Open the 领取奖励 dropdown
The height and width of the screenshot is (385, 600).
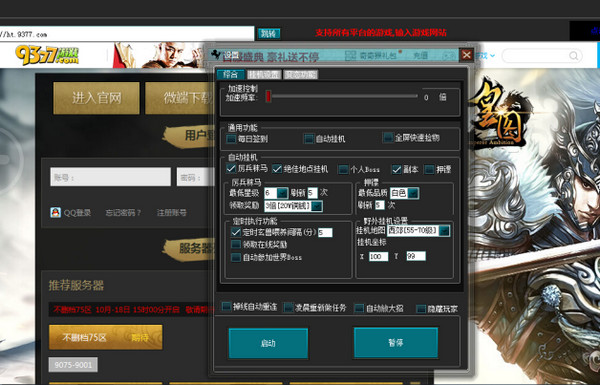click(x=316, y=206)
